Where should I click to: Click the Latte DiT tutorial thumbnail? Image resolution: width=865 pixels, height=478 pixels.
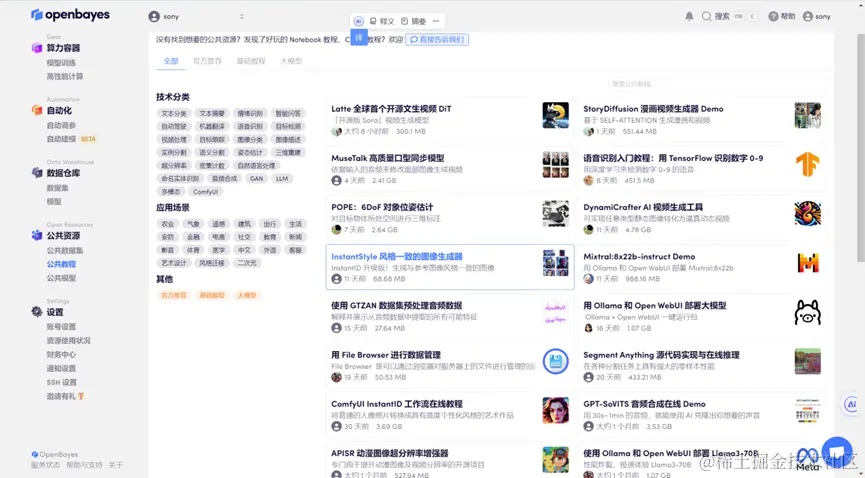pos(556,115)
